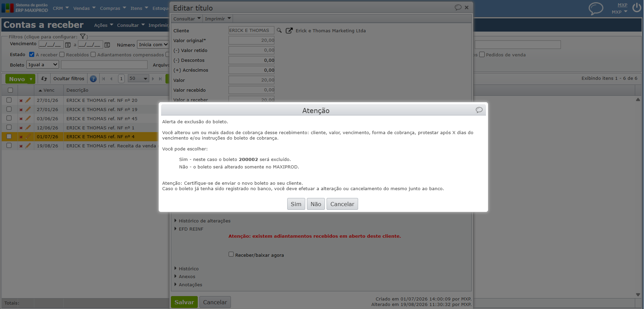This screenshot has width=644, height=309.
Task: Click the client search magnifier icon
Action: [x=279, y=31]
